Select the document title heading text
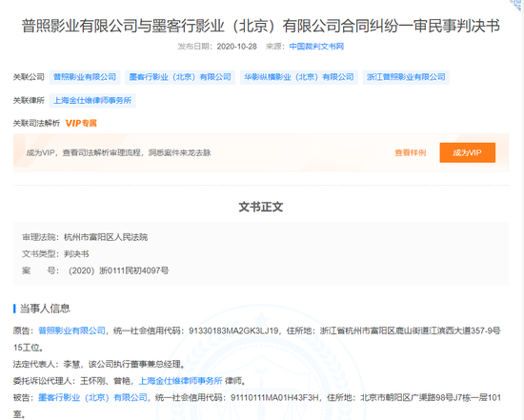 261,26
